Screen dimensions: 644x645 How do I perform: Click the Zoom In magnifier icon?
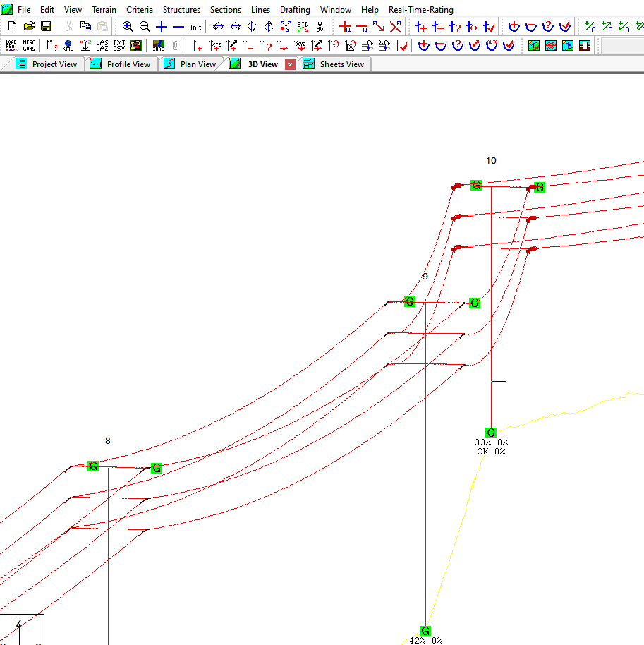(128, 27)
